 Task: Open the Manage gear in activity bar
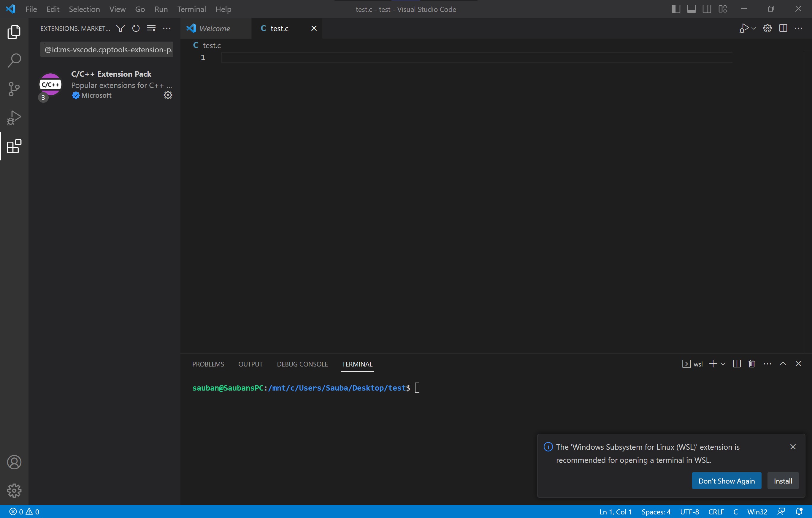tap(14, 490)
